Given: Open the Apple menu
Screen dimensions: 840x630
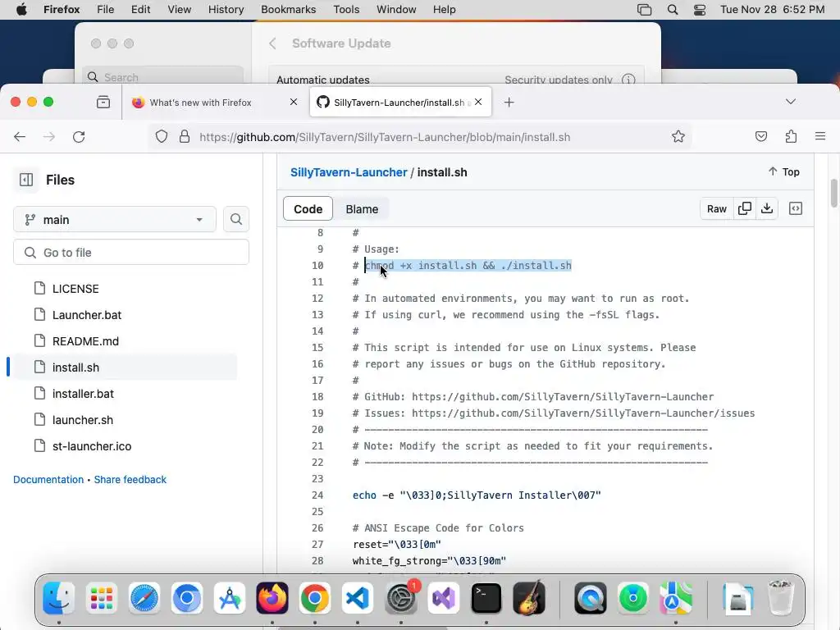Looking at the screenshot, I should [x=21, y=10].
